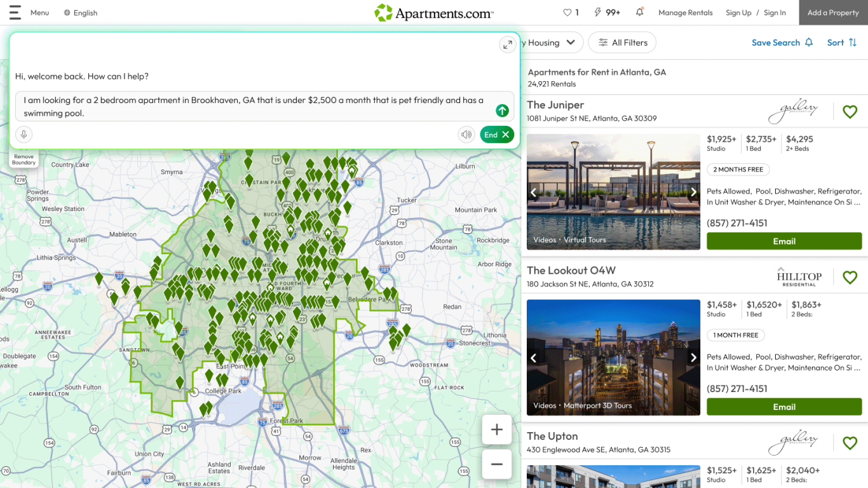Select The Juniper $4,295 2+ Beds price

[799, 143]
